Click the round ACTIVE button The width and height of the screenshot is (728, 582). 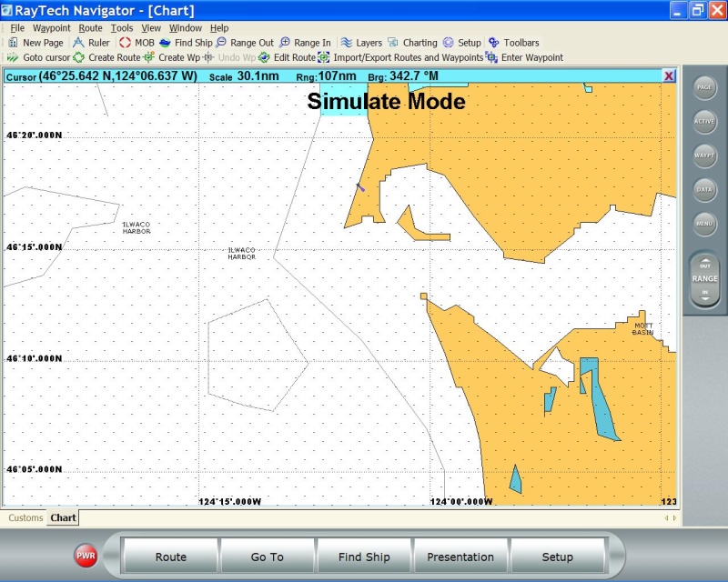pyautogui.click(x=704, y=122)
